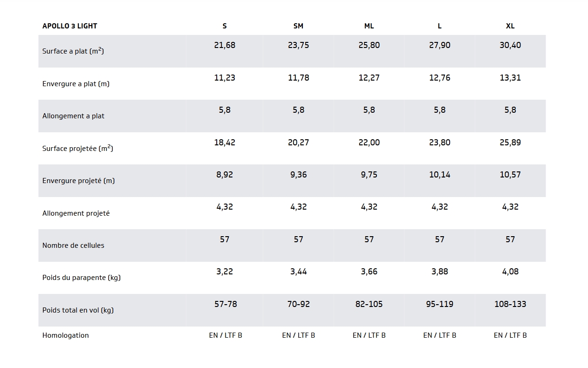Click the 95-119 flight weight range
Screen dimensions: 588x368
[x=439, y=304]
